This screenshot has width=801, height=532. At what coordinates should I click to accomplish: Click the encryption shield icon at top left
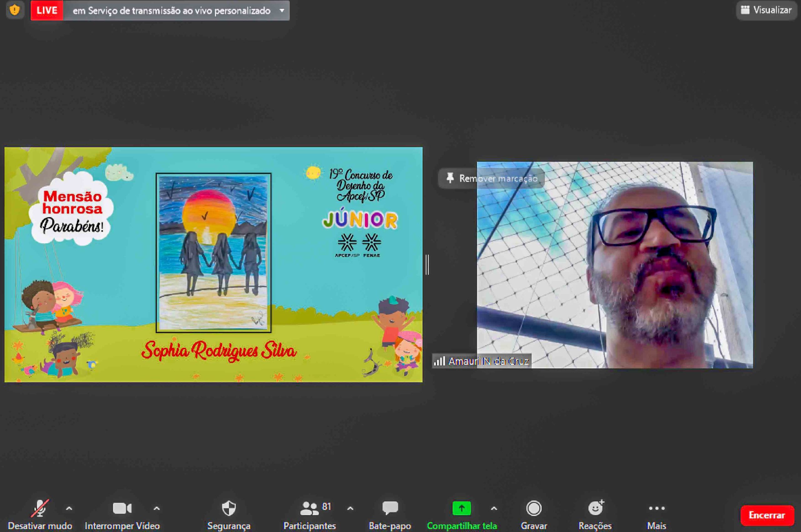point(15,10)
